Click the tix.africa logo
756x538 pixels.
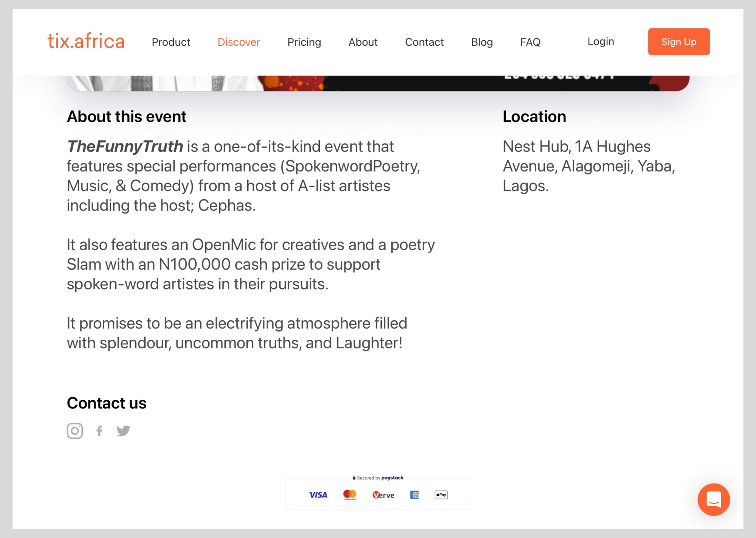pos(86,41)
